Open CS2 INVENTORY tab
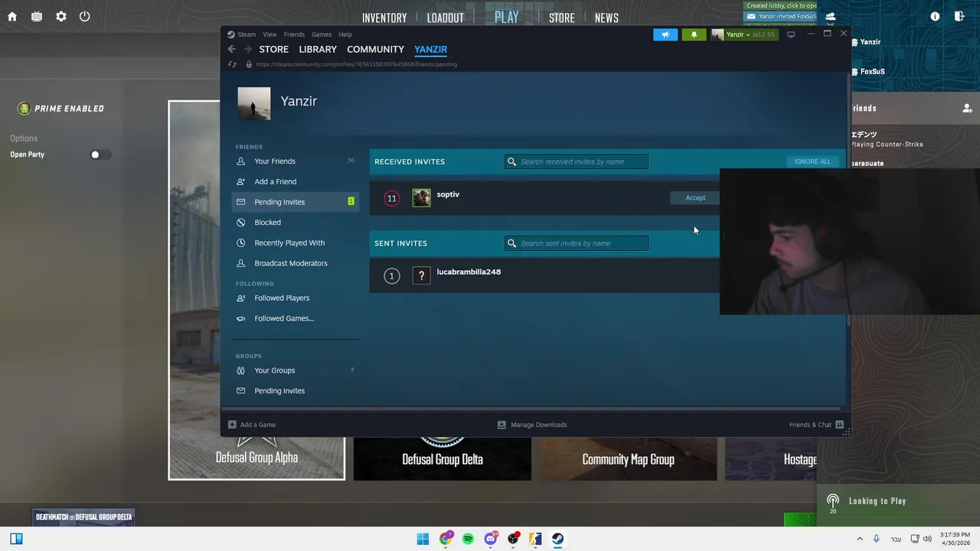The height and width of the screenshot is (551, 980). 384,18
